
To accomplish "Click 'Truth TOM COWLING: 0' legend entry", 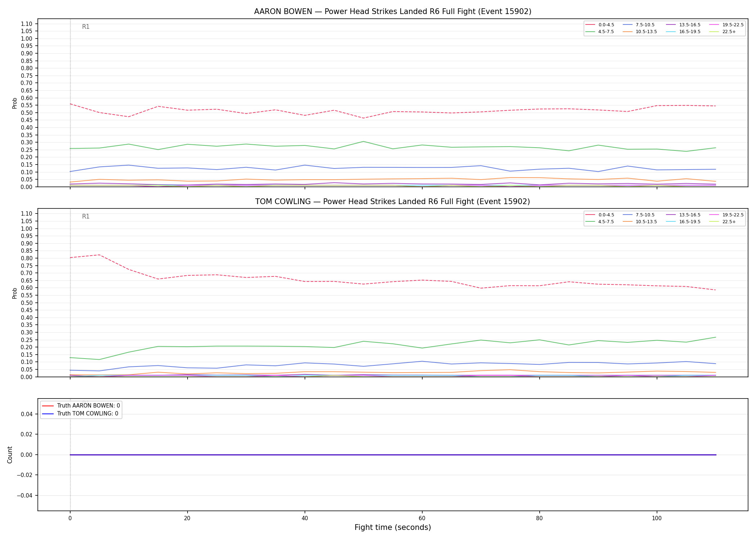I will (81, 414).
